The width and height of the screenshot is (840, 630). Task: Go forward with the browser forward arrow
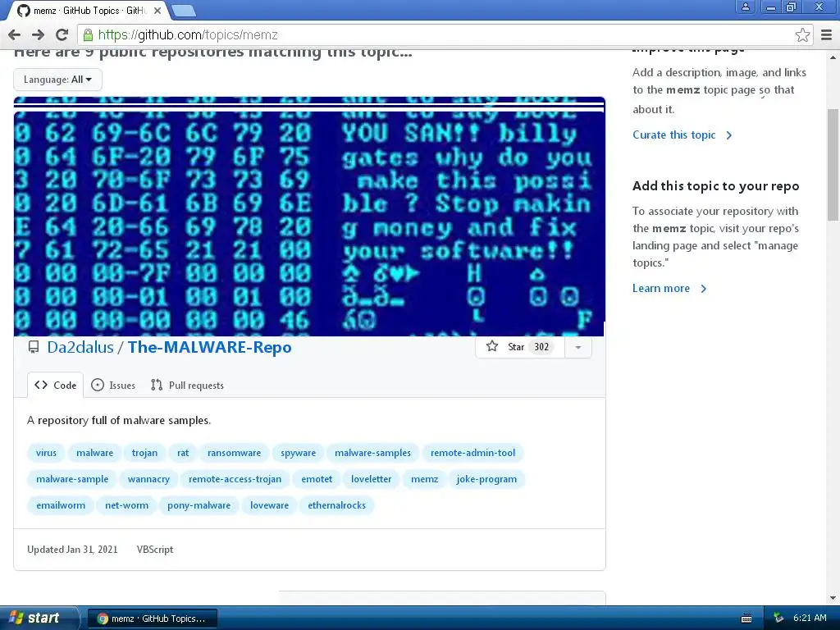pyautogui.click(x=38, y=34)
